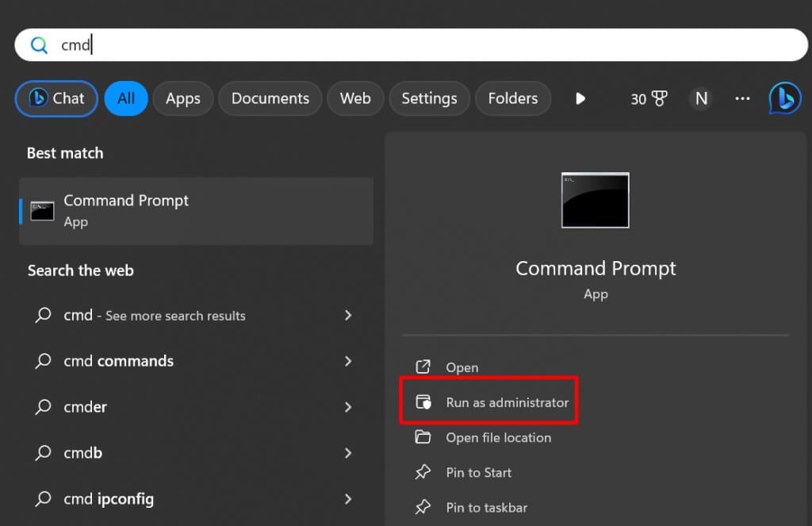Expand the cmd commands suggestion arrow
Viewport: 812px width, 526px height.
coord(347,361)
